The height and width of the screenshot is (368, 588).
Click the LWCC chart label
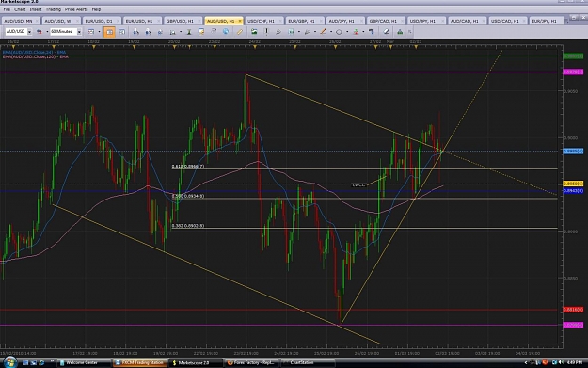click(x=358, y=184)
